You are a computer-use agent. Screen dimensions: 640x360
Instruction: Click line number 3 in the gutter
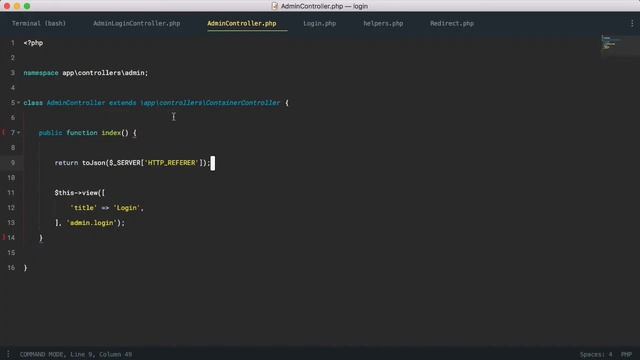pyautogui.click(x=13, y=73)
